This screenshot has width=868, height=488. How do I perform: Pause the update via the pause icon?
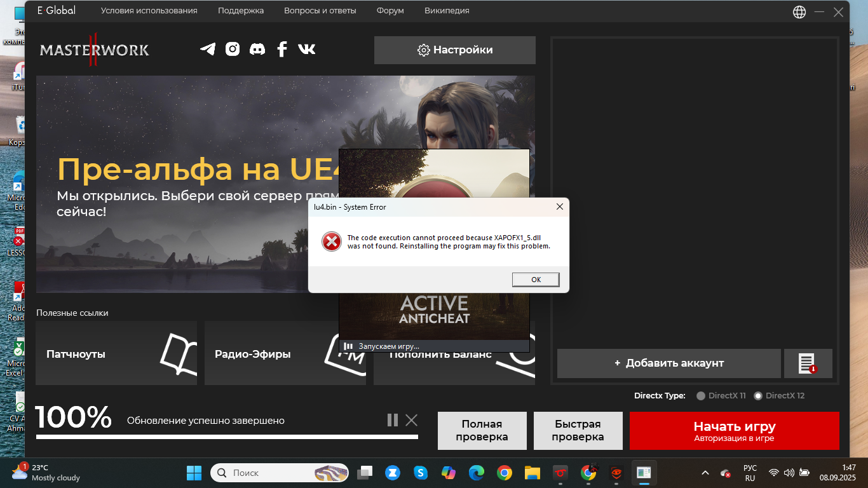point(393,420)
